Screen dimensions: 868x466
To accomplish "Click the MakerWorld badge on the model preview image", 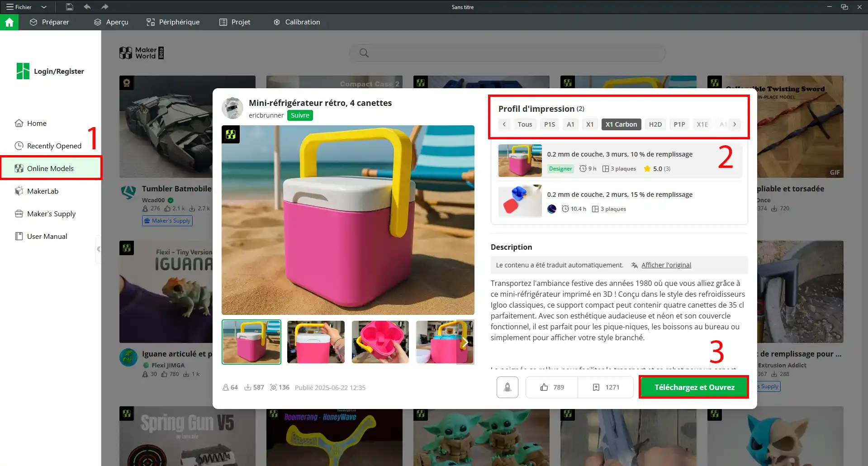I will [x=231, y=134].
